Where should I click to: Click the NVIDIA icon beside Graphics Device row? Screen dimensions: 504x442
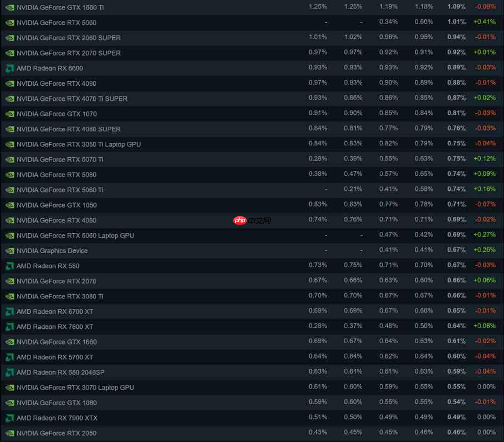coord(10,251)
